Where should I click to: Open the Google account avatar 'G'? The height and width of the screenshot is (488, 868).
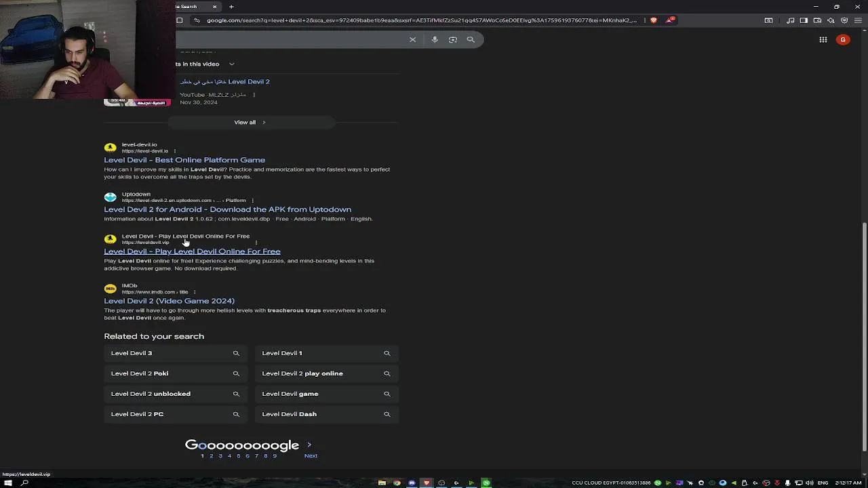(843, 39)
